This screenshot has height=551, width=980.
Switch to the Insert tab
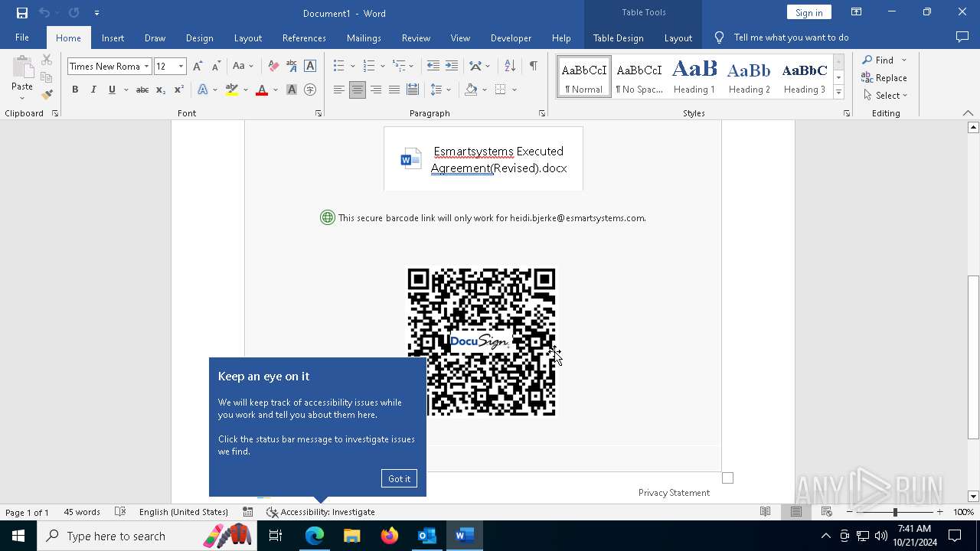click(x=113, y=37)
